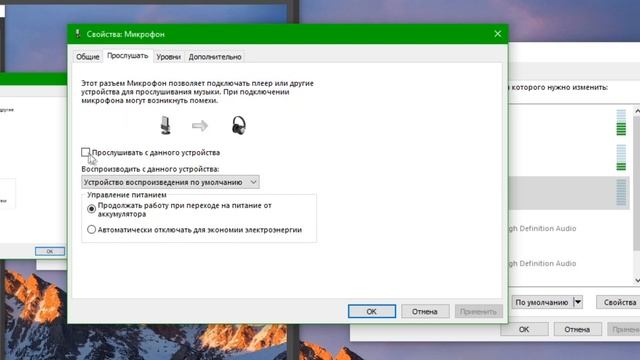Click OK in the left background window
The width and height of the screenshot is (640, 360).
click(x=50, y=251)
